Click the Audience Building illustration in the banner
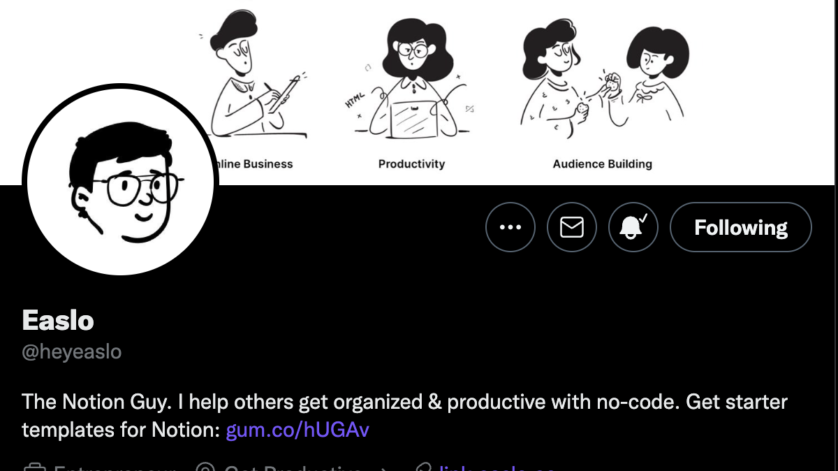The image size is (838, 471). [604, 78]
